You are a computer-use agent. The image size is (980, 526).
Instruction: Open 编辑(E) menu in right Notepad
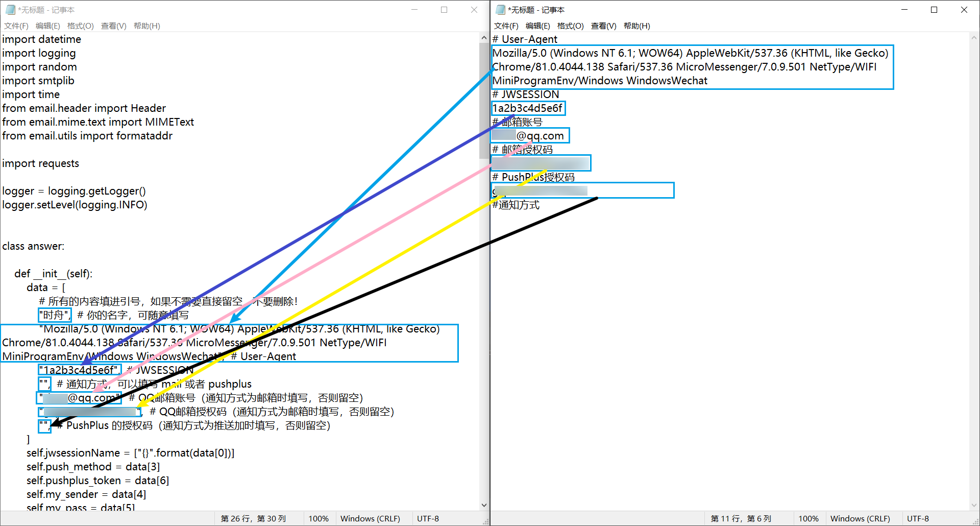pos(537,26)
